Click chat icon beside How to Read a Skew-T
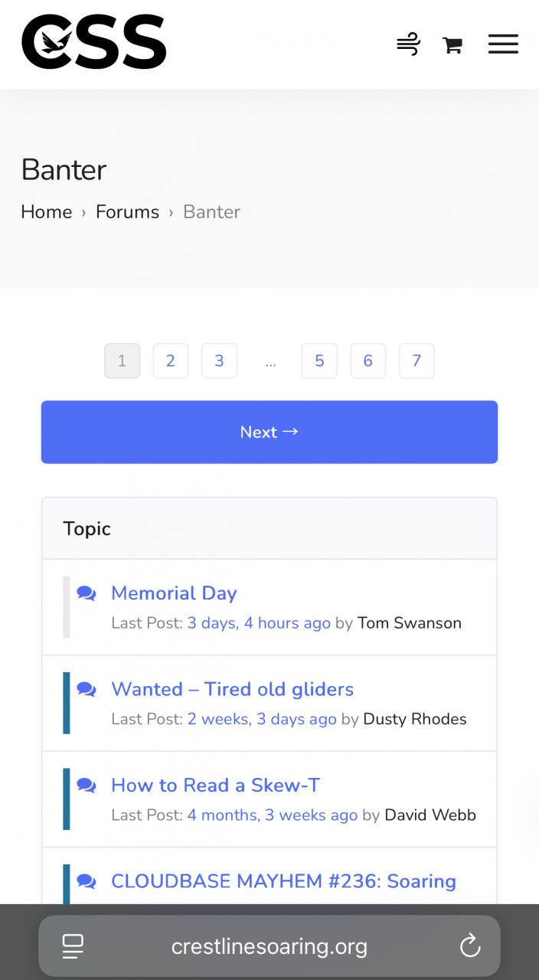The width and height of the screenshot is (539, 980). point(87,786)
